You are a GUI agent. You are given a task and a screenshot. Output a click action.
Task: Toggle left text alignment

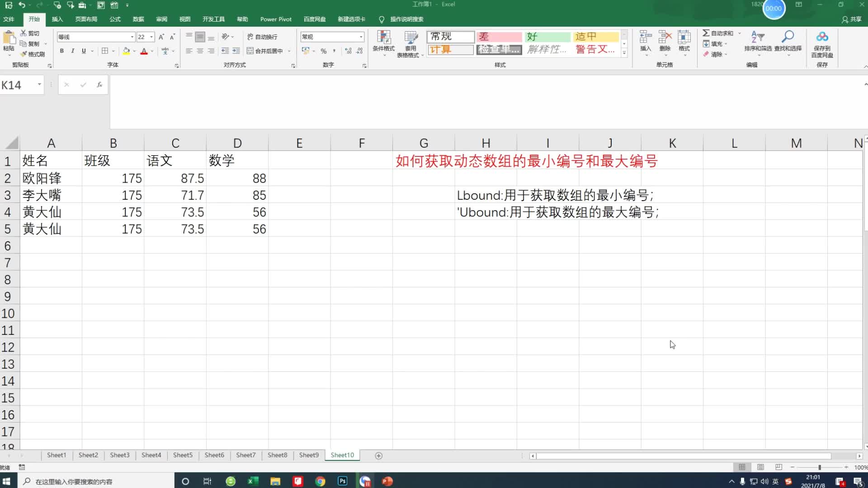point(189,51)
